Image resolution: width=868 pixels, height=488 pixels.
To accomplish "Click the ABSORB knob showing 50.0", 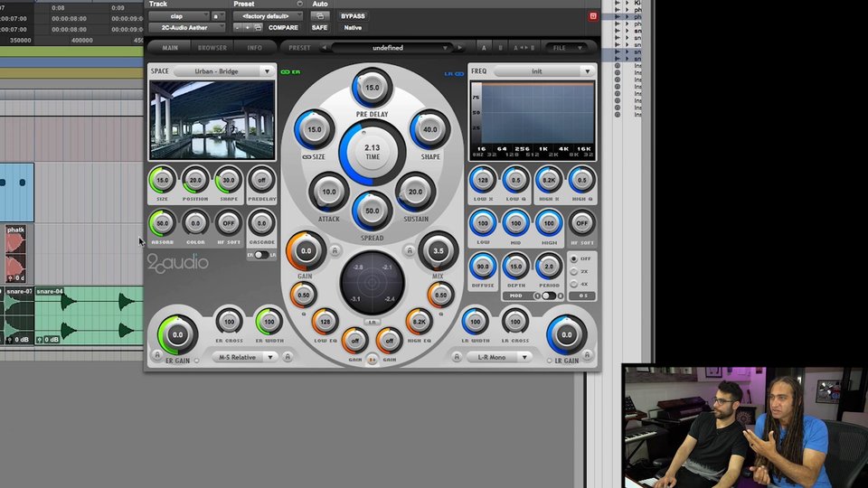I will click(162, 223).
